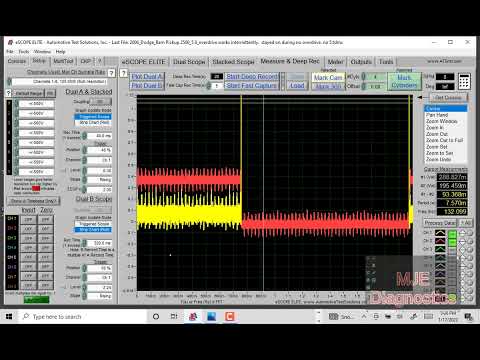Switch to the Console tab
Viewport: 480px width, 360px height.
pos(17,61)
